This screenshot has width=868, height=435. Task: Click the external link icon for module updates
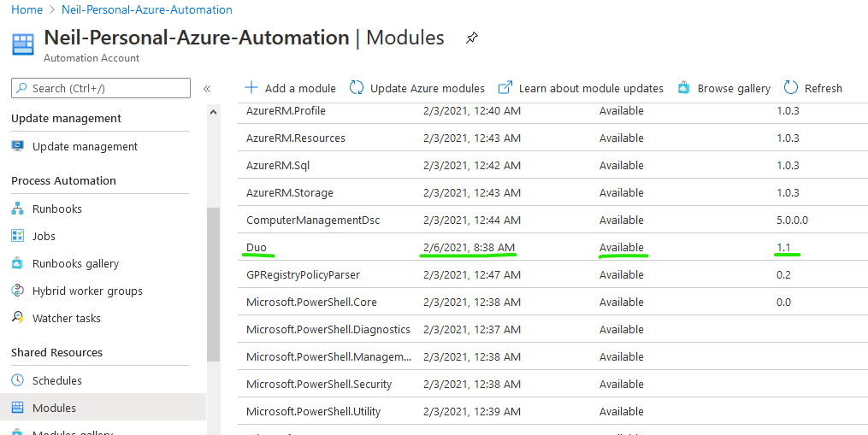pos(505,87)
